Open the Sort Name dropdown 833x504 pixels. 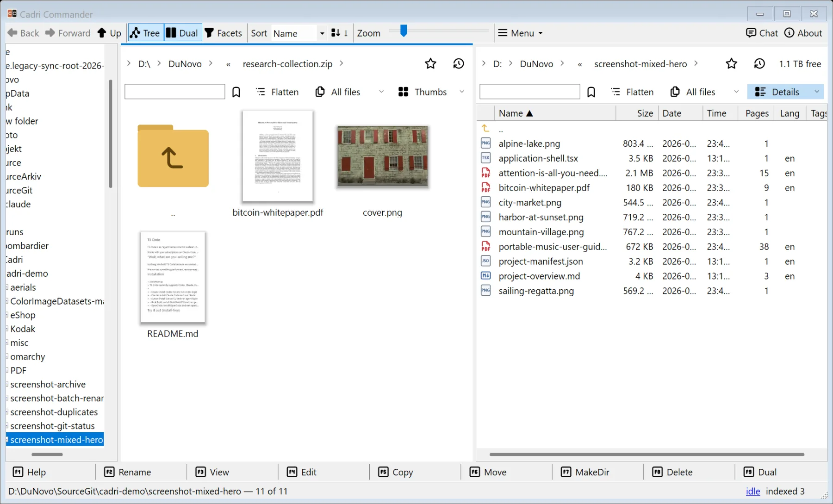[x=298, y=33]
